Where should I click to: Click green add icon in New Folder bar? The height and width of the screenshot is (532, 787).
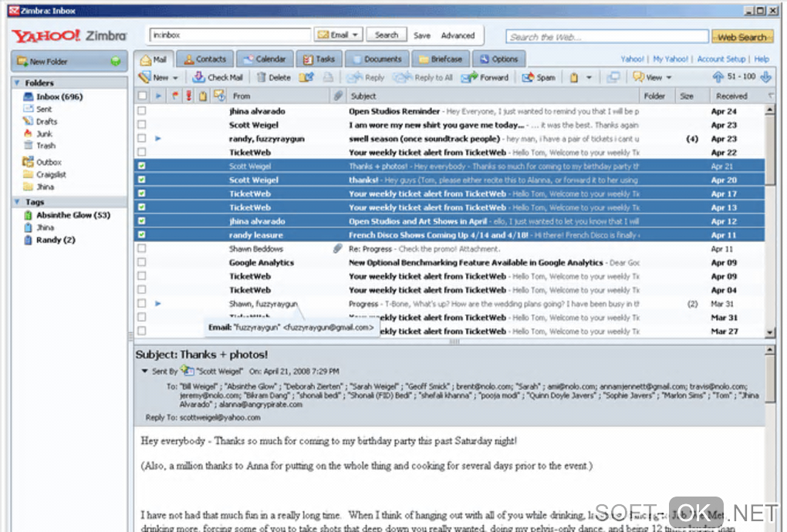point(116,61)
